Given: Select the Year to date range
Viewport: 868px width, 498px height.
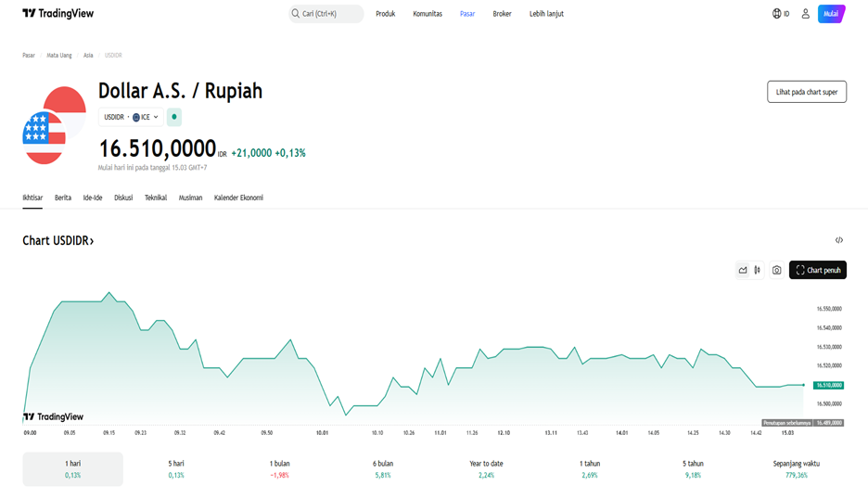Looking at the screenshot, I should click(486, 468).
